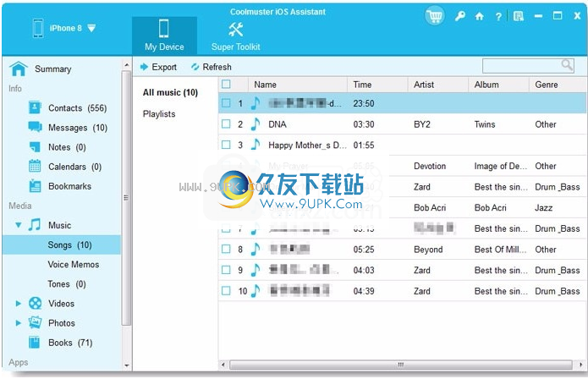
Task: Click the Notes icon in sidebar
Action: pyautogui.click(x=35, y=147)
